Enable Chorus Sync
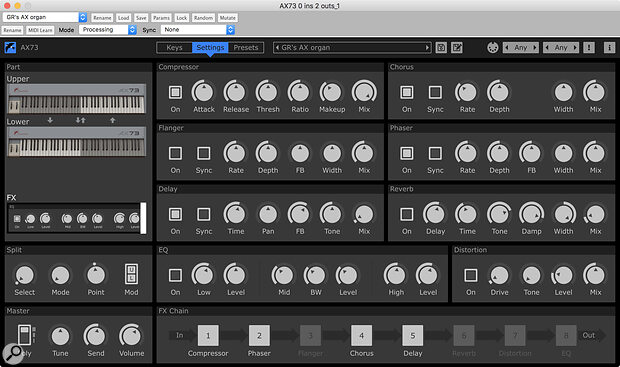 point(435,92)
